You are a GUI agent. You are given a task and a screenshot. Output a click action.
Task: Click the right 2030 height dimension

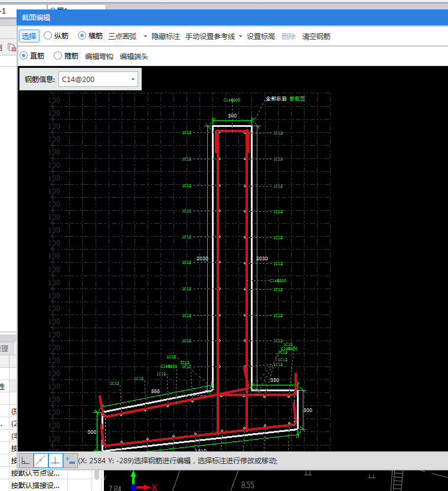pyautogui.click(x=262, y=258)
